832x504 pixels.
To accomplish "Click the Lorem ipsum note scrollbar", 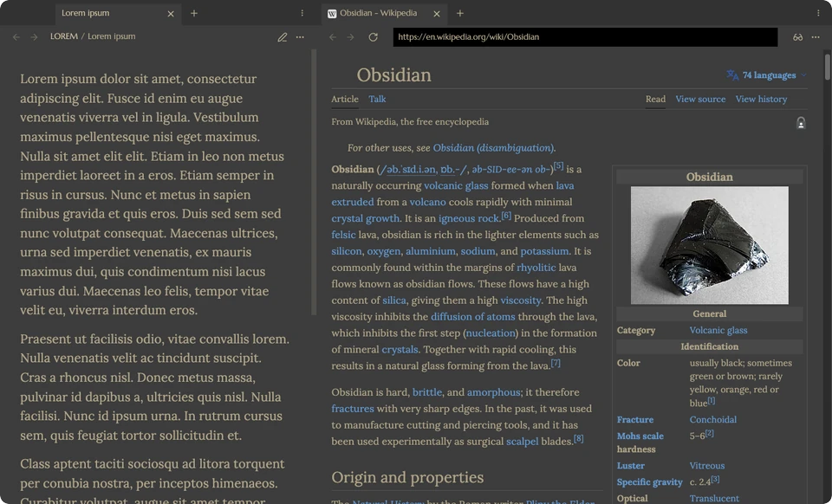I will point(314,183).
